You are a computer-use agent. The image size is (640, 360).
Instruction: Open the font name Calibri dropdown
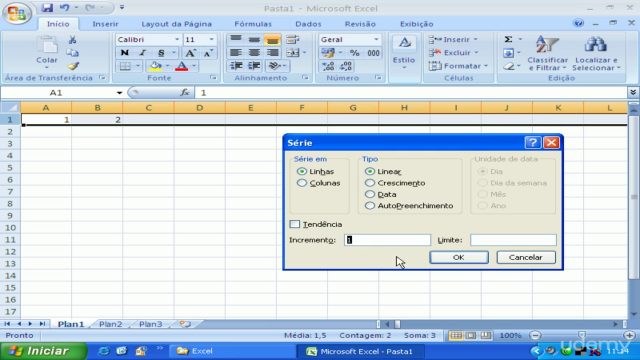point(177,40)
